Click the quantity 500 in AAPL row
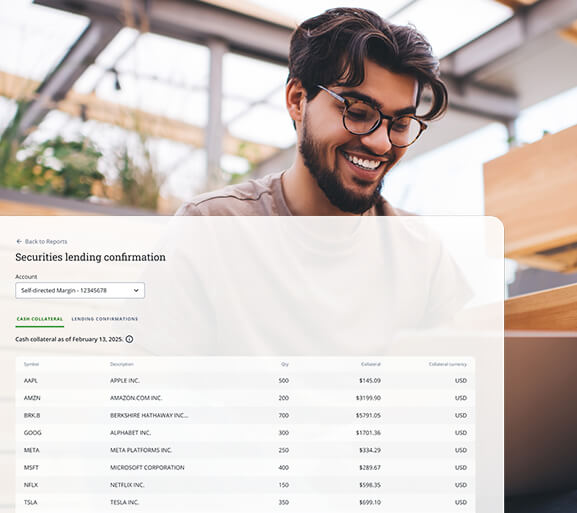 pos(284,381)
